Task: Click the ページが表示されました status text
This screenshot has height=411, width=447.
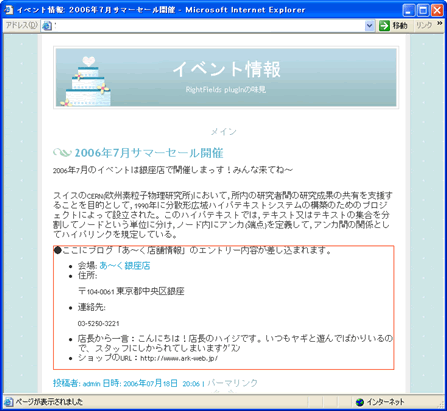Action: tap(49, 402)
